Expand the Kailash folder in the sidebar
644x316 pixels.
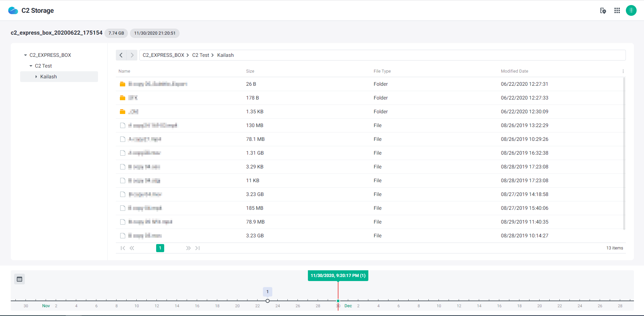click(x=36, y=76)
